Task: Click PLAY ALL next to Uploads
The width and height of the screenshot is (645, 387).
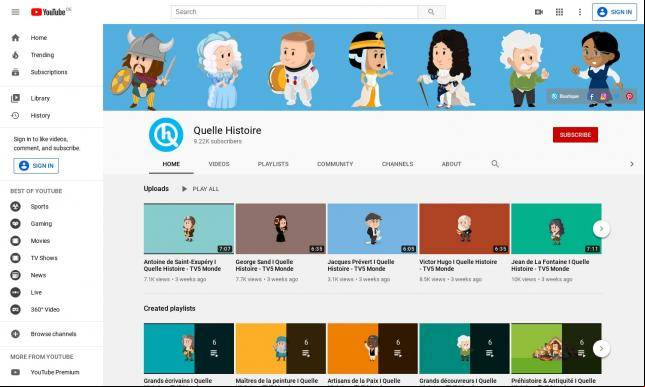Action: [200, 189]
